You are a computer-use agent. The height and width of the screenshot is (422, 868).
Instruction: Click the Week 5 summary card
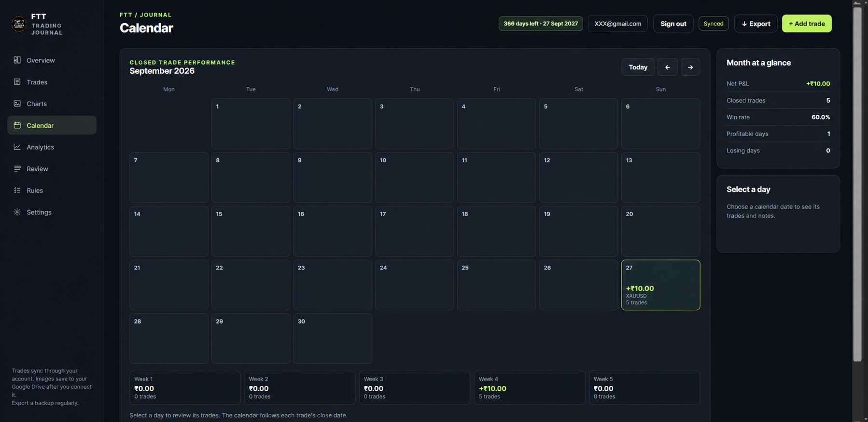pos(644,388)
